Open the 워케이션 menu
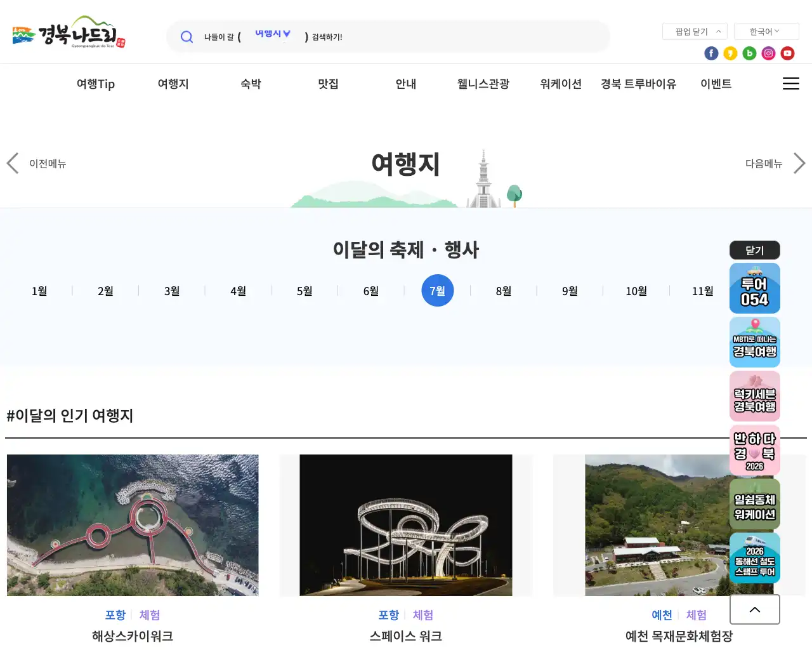The height and width of the screenshot is (650, 812). tap(561, 84)
